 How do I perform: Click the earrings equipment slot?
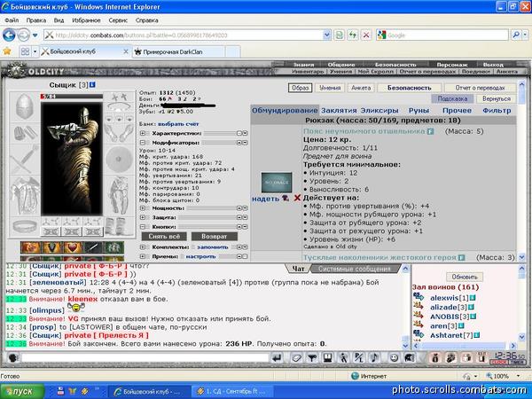tap(119, 97)
